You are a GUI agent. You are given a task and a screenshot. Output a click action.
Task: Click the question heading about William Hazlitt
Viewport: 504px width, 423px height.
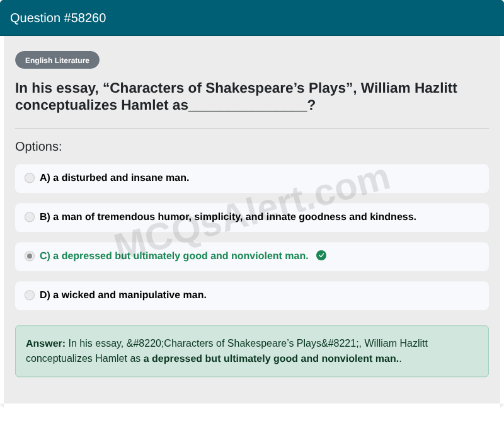coord(236,96)
